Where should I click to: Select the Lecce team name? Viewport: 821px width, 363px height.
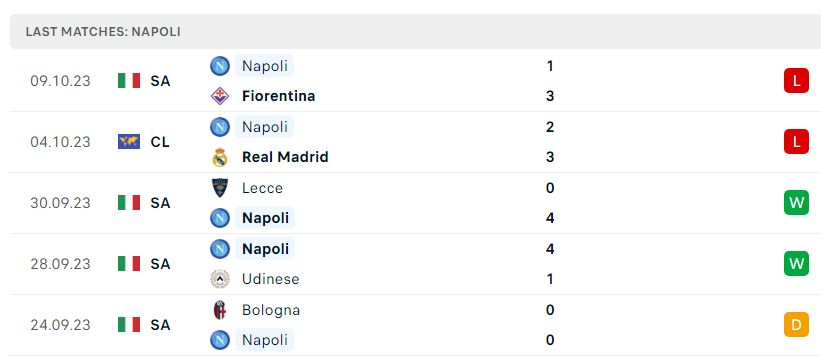(262, 188)
